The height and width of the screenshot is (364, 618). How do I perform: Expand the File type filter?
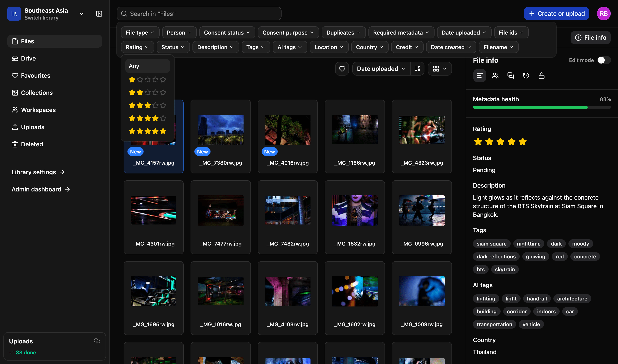tap(140, 32)
